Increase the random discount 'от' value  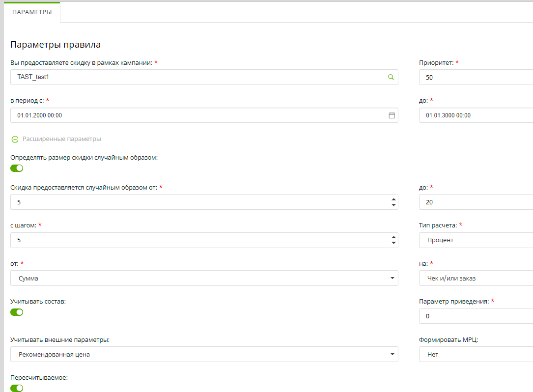pyautogui.click(x=393, y=199)
